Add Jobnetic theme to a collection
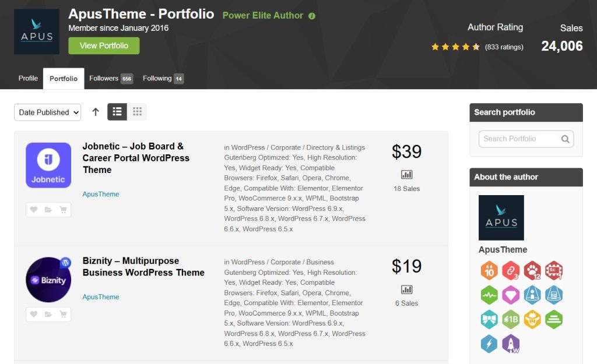The image size is (597, 364). [48, 210]
